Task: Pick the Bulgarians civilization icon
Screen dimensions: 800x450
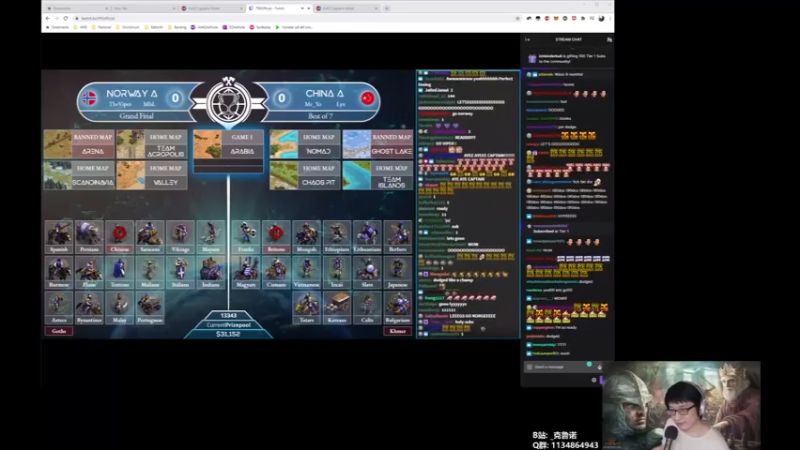Action: click(397, 308)
